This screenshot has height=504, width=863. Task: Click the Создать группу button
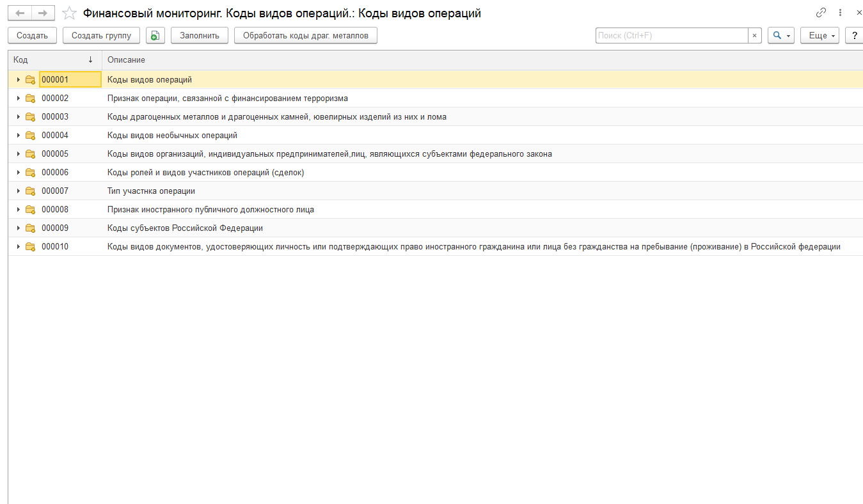click(101, 36)
